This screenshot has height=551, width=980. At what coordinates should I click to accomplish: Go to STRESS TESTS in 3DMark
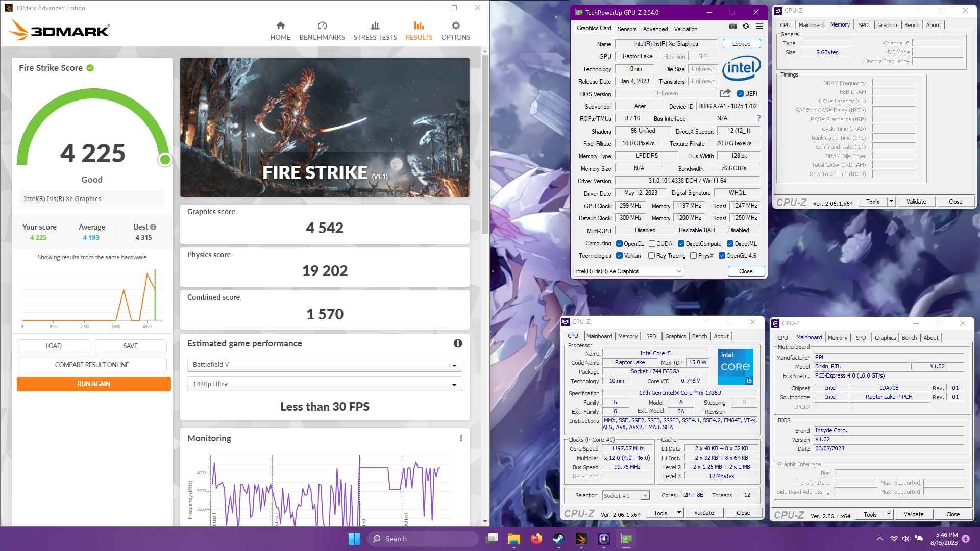[375, 31]
